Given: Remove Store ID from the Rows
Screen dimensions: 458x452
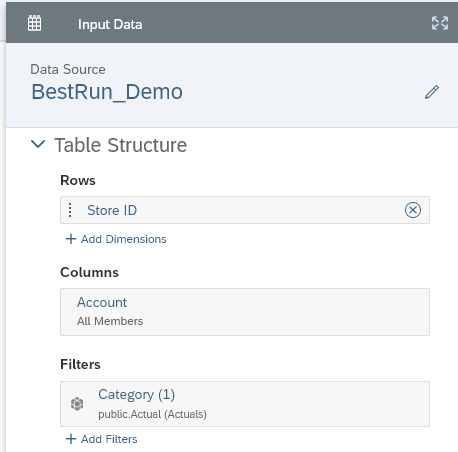Looking at the screenshot, I should [x=413, y=210].
